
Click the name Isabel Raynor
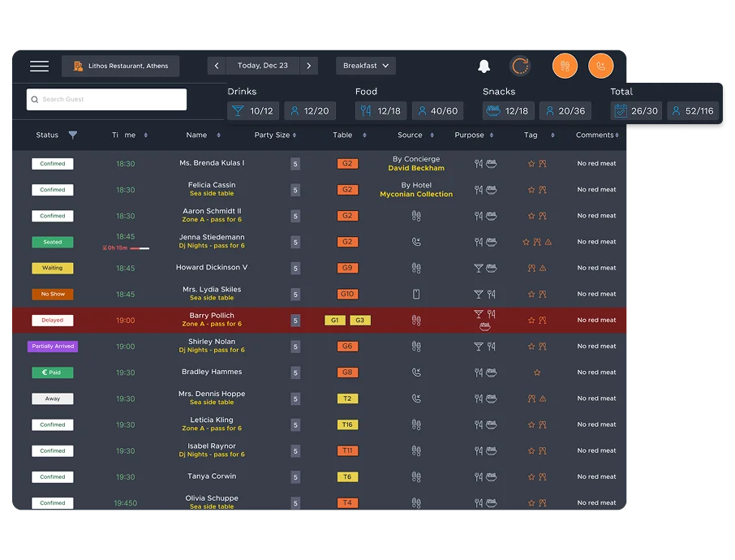212,446
